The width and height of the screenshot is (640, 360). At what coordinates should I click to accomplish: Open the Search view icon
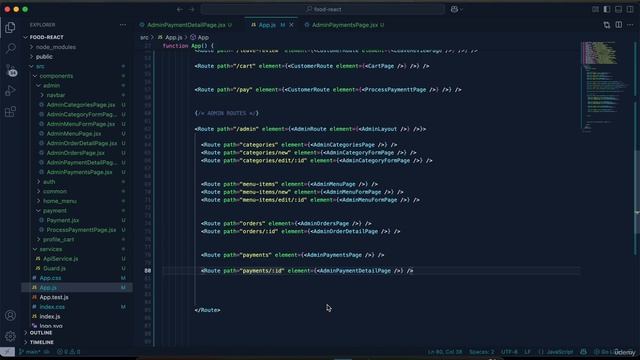click(x=10, y=49)
